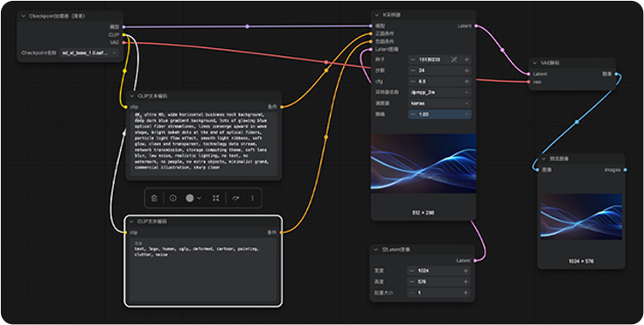Click K采样器 负面条件 input socket
The height and width of the screenshot is (325, 644).
point(371,41)
